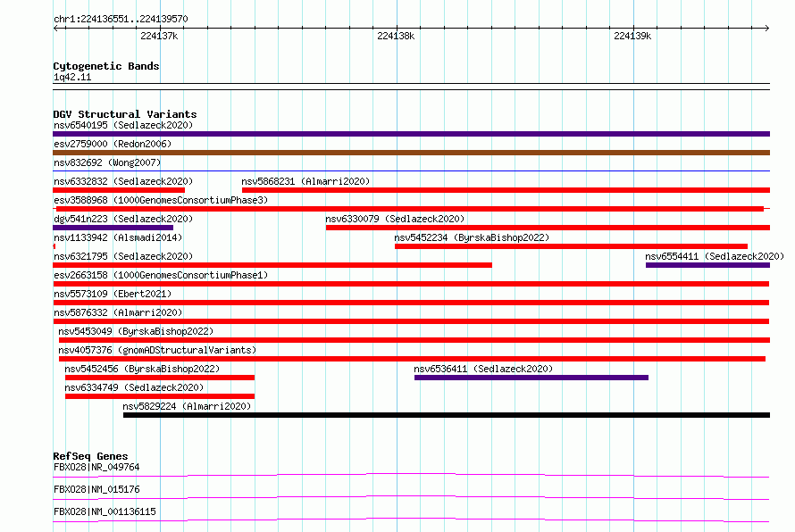795x532 pixels.
Task: Select the esv2759000 (Redon2006) variant label
Action: point(113,144)
